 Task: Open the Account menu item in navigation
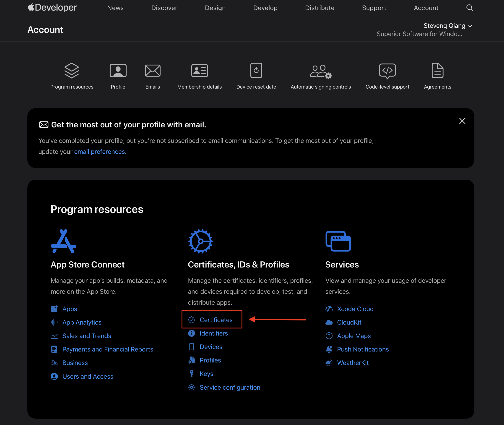(x=426, y=8)
